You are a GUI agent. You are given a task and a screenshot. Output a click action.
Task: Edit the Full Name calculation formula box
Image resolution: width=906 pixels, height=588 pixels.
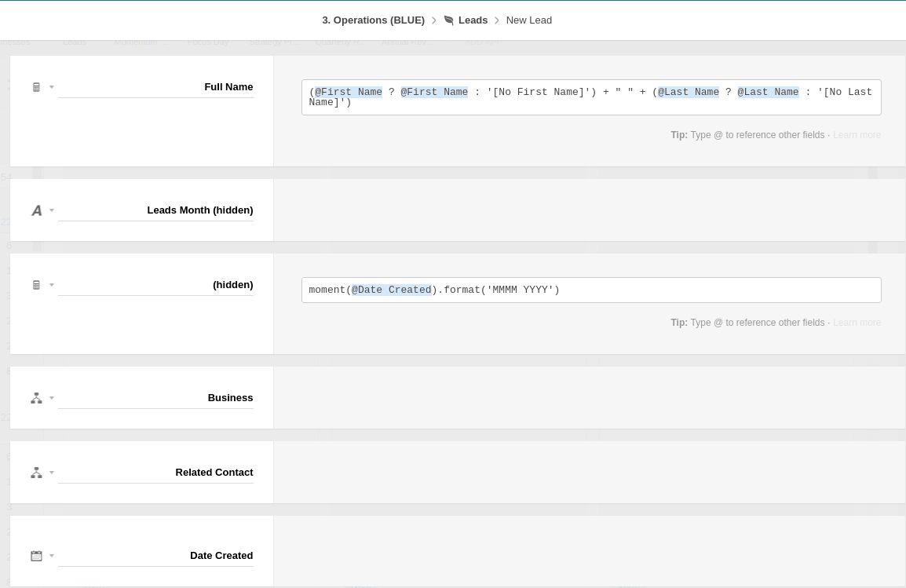click(590, 97)
